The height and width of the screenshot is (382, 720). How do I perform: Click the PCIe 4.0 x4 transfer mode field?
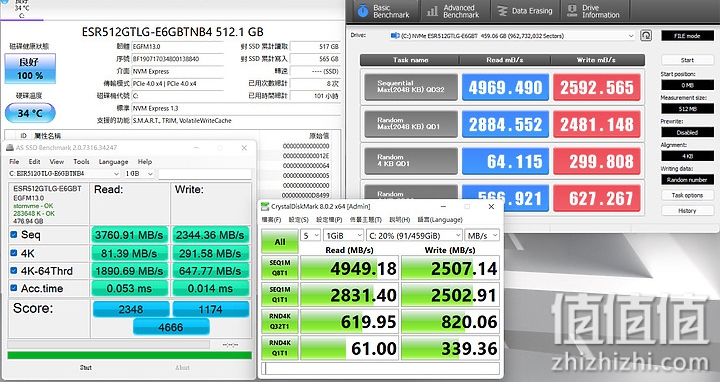tap(177, 84)
